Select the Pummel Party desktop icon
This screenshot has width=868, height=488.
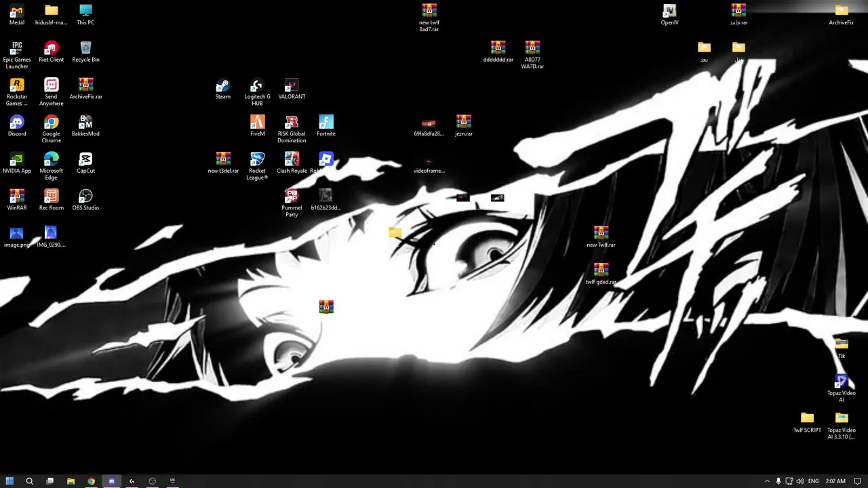coord(292,203)
